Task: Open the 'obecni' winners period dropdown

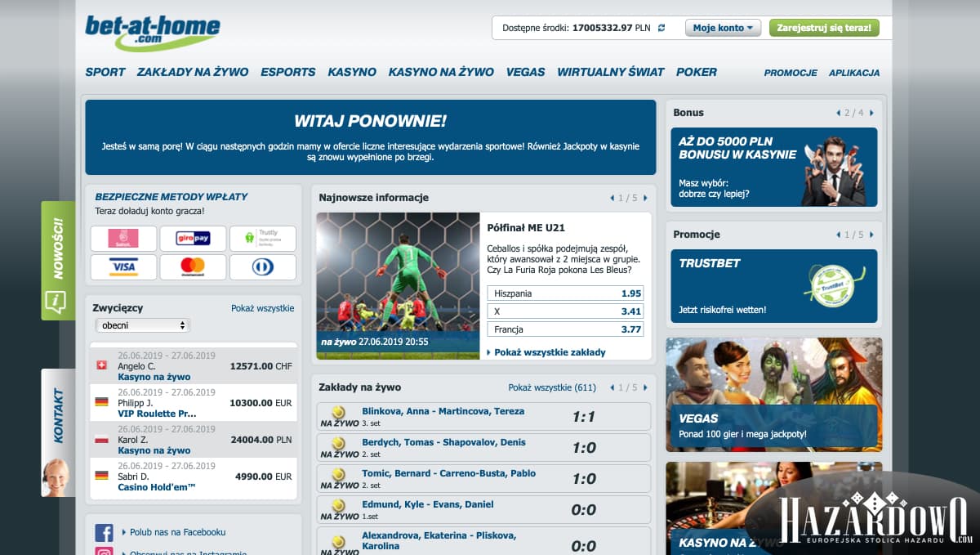Action: (143, 325)
